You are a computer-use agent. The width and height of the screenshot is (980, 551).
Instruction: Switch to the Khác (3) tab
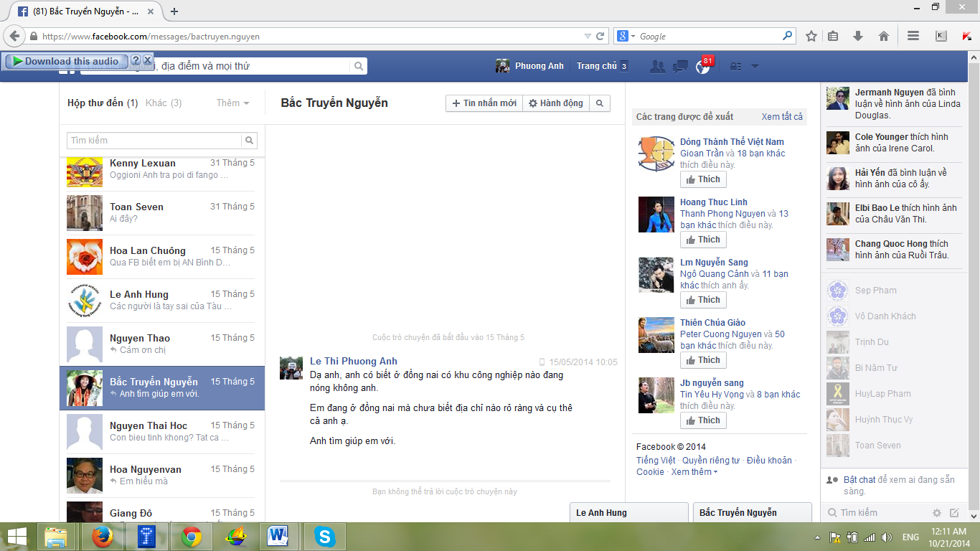[x=164, y=103]
